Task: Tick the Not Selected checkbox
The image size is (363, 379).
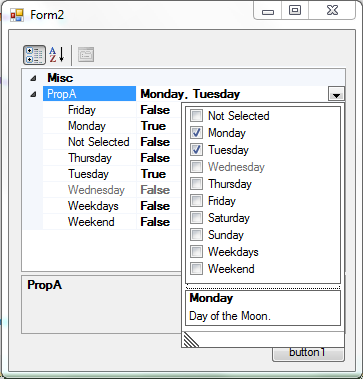Action: point(196,116)
